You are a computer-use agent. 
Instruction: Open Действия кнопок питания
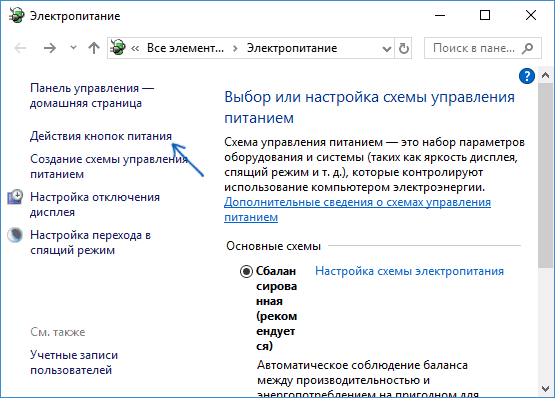coord(101,136)
